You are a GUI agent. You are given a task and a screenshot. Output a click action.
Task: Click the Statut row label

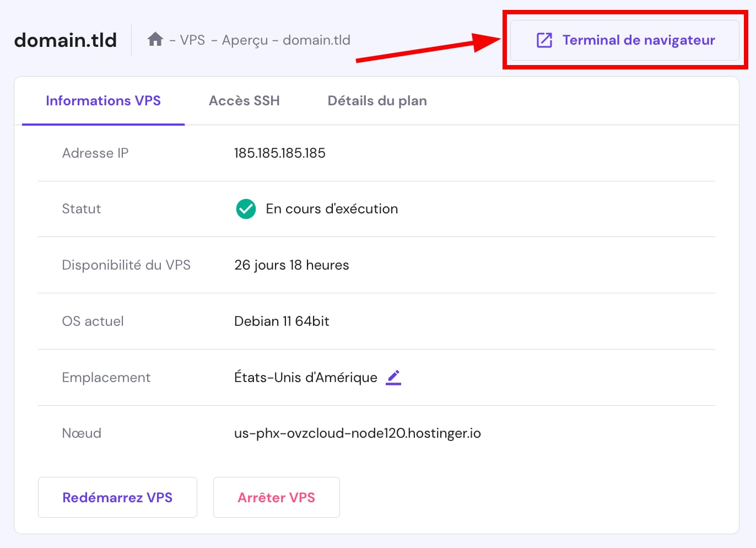(x=81, y=209)
